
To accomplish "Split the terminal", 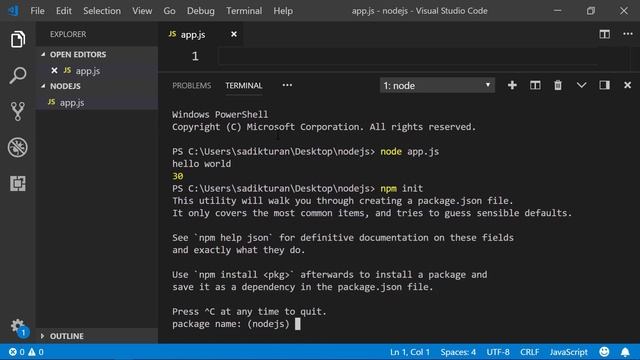I will [x=535, y=85].
